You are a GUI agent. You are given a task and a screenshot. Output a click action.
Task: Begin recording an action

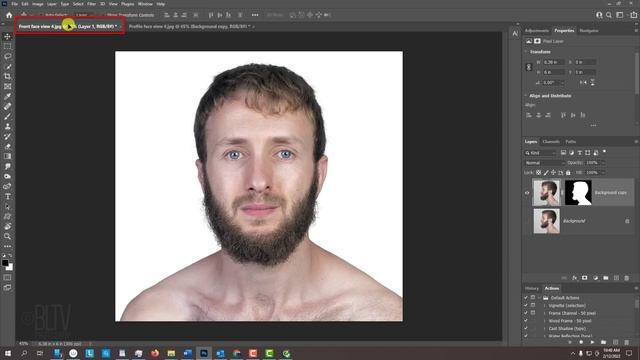tap(581, 342)
